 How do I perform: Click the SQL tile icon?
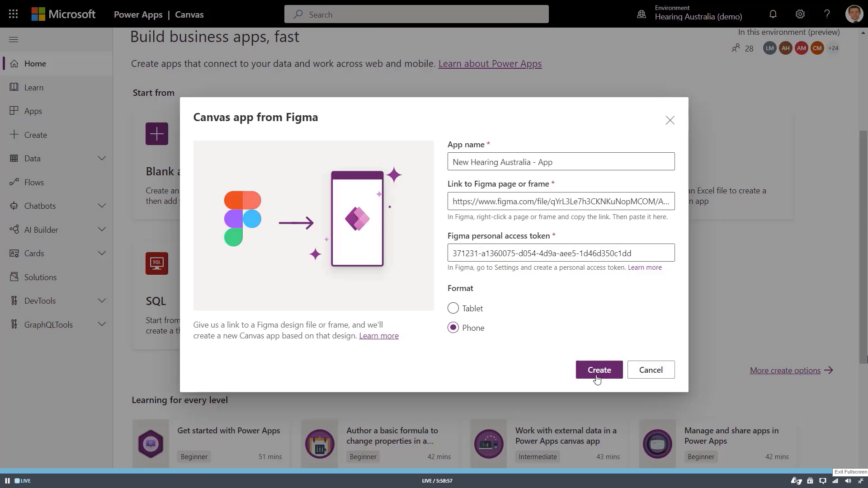157,263
